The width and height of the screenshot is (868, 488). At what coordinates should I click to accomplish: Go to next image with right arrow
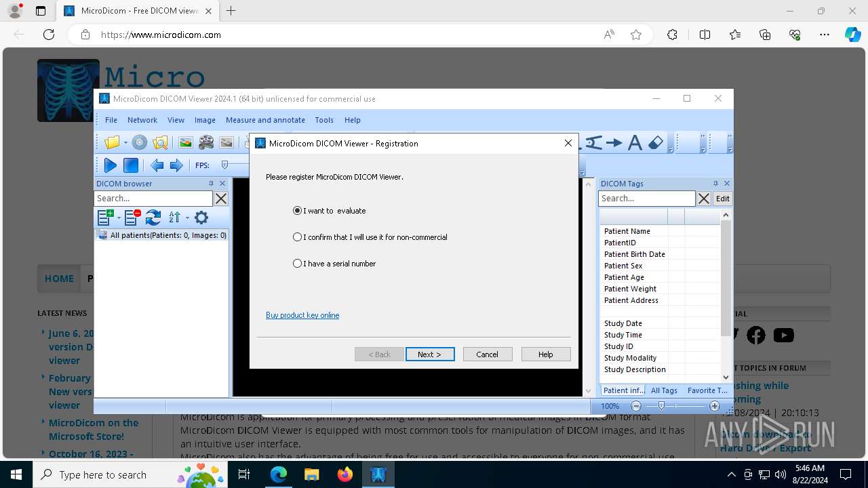(x=176, y=165)
